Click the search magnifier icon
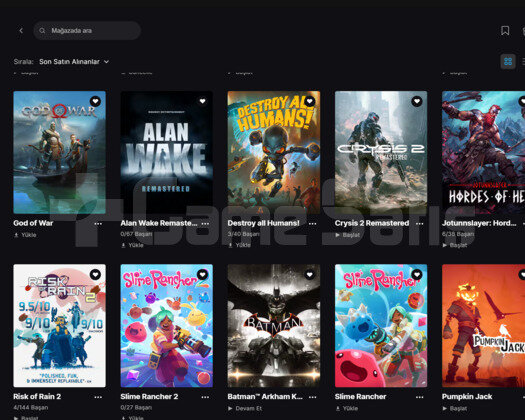 [x=42, y=31]
